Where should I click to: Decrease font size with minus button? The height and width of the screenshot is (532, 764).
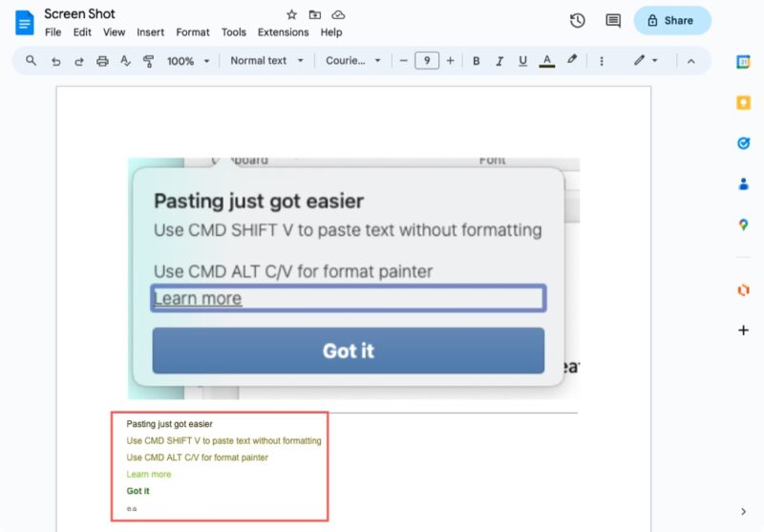click(403, 61)
